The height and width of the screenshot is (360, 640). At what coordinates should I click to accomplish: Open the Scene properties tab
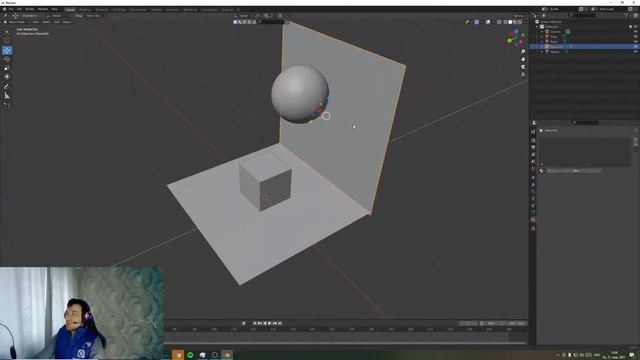point(533,162)
